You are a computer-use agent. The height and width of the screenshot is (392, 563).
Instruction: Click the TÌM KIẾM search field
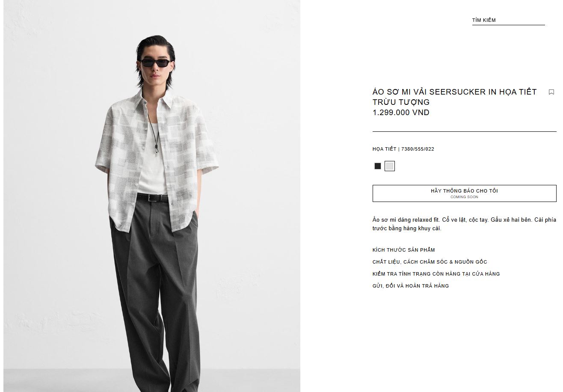508,20
